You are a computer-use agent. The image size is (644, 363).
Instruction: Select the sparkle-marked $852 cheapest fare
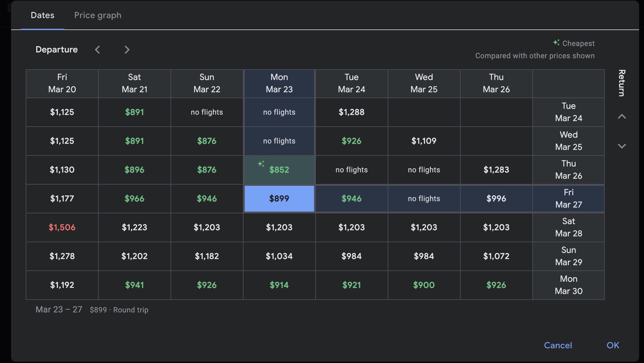[x=279, y=170]
